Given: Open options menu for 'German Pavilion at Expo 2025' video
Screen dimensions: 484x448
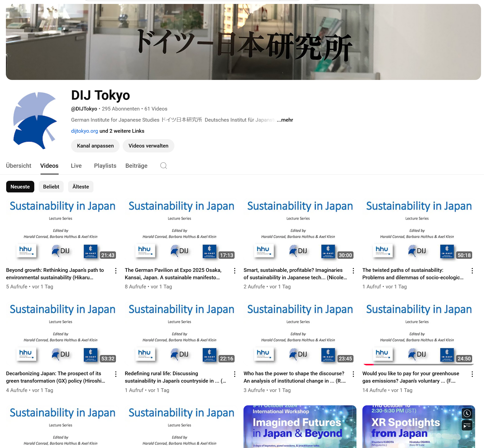Looking at the screenshot, I should pos(235,271).
